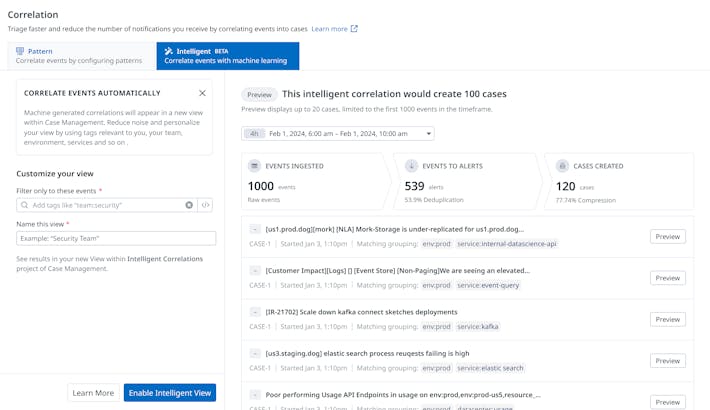Viewport: 710px width, 410px height.
Task: Open the timeframe dropdown Feb 1, 2024
Action: click(x=338, y=134)
